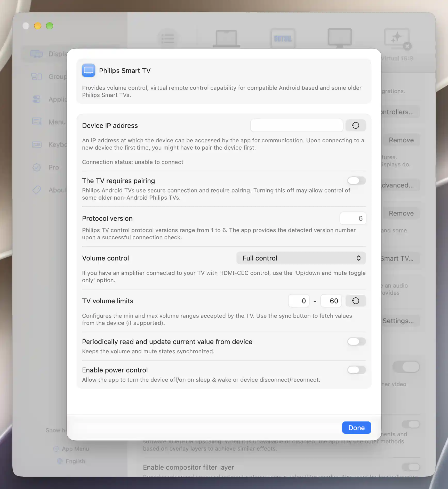Click the maximum TV volume field showing 60
Viewport: 448px width, 489px height.
coord(331,301)
